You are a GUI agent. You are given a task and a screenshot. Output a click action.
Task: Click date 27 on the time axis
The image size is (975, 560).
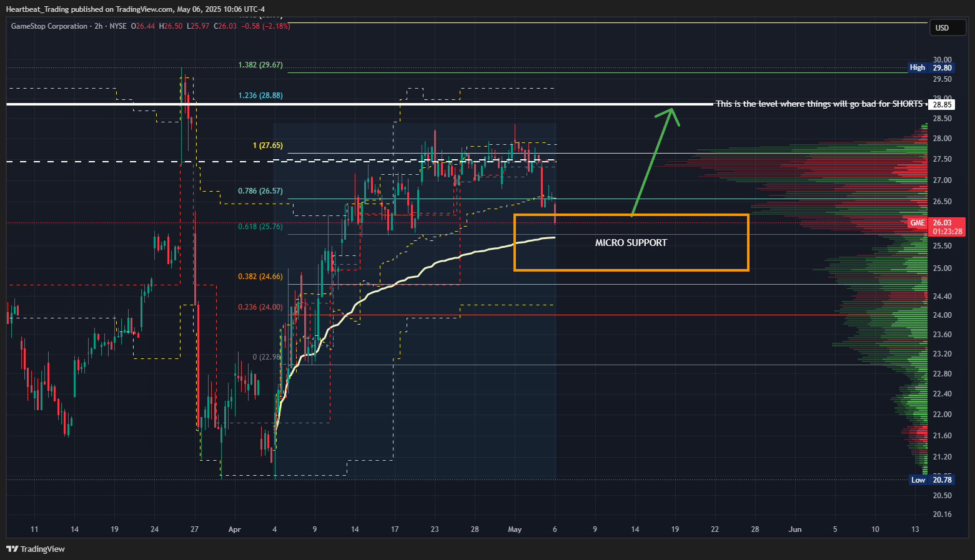pyautogui.click(x=195, y=529)
